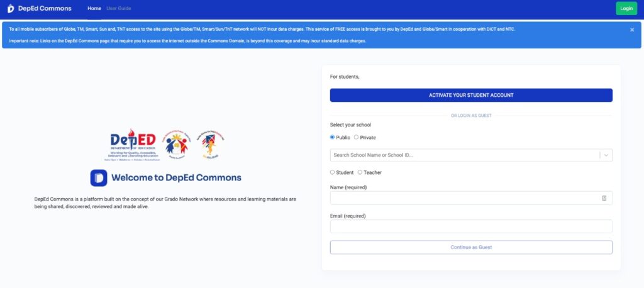Click the DepEd Commons logo icon in navbar
644x288 pixels.
[x=11, y=8]
